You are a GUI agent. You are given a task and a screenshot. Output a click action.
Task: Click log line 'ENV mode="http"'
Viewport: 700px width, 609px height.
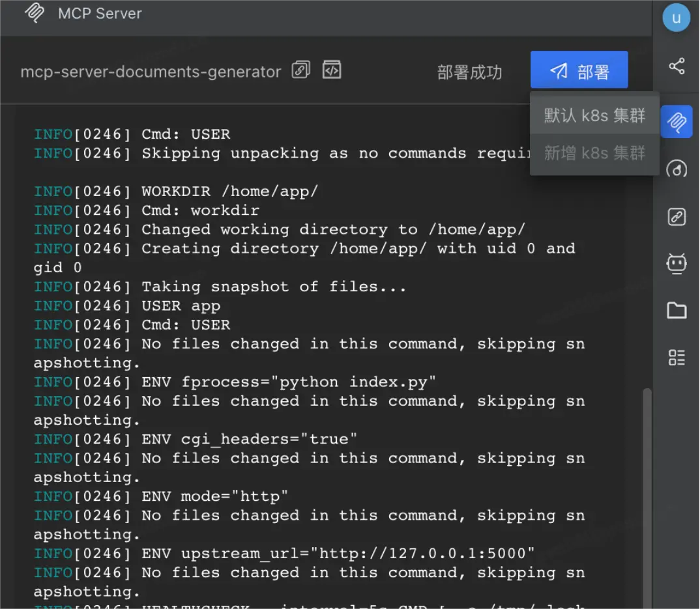(161, 496)
